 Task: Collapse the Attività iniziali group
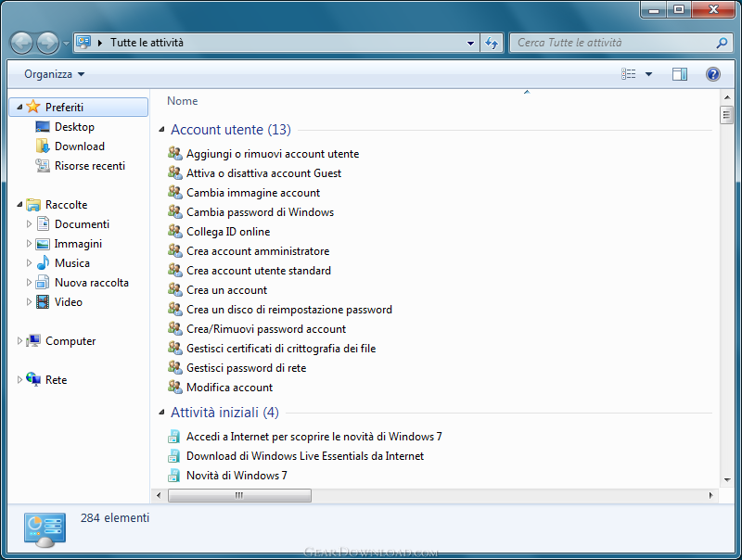tap(161, 413)
